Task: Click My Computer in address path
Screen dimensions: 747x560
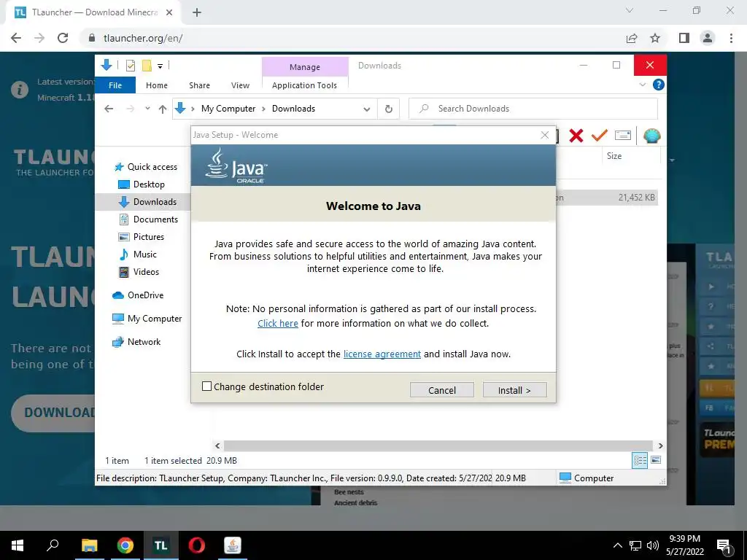Action: tap(228, 109)
